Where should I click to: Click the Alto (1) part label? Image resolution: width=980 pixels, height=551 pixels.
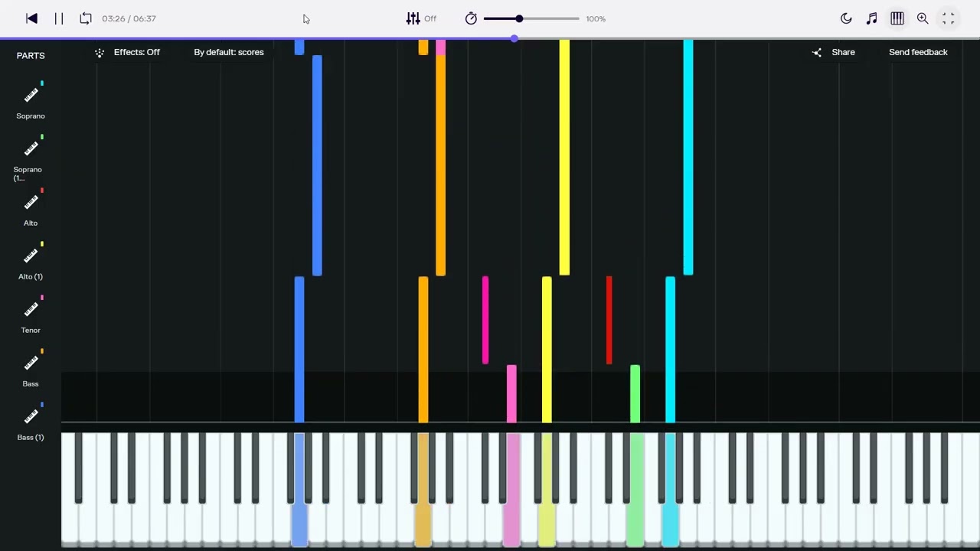tap(31, 276)
